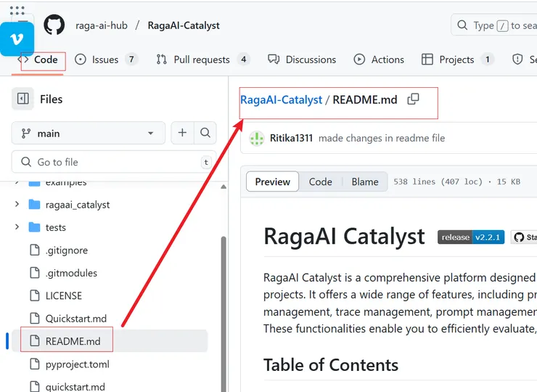Expand the ragaai_catalyst folder

click(17, 205)
